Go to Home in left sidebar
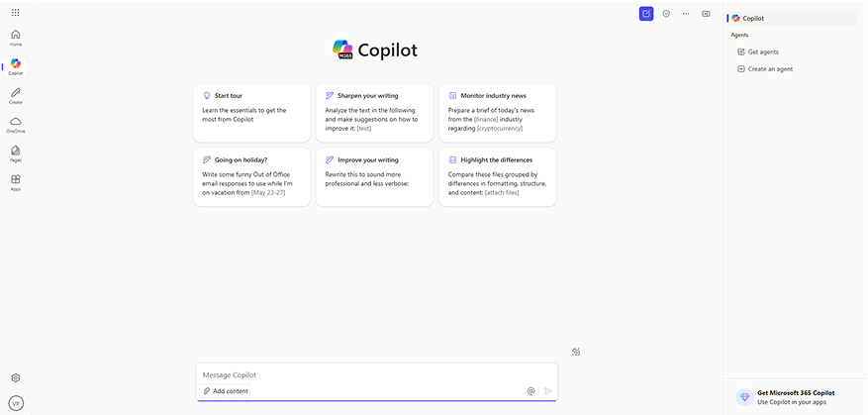868x415 pixels. tap(16, 38)
